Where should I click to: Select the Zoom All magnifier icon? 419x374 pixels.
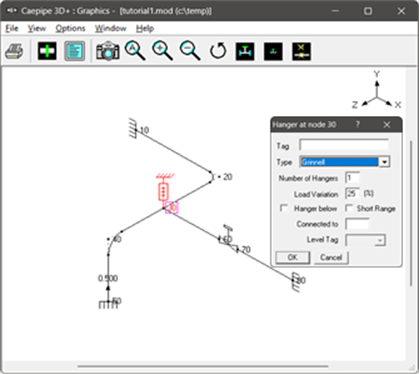pyautogui.click(x=135, y=51)
